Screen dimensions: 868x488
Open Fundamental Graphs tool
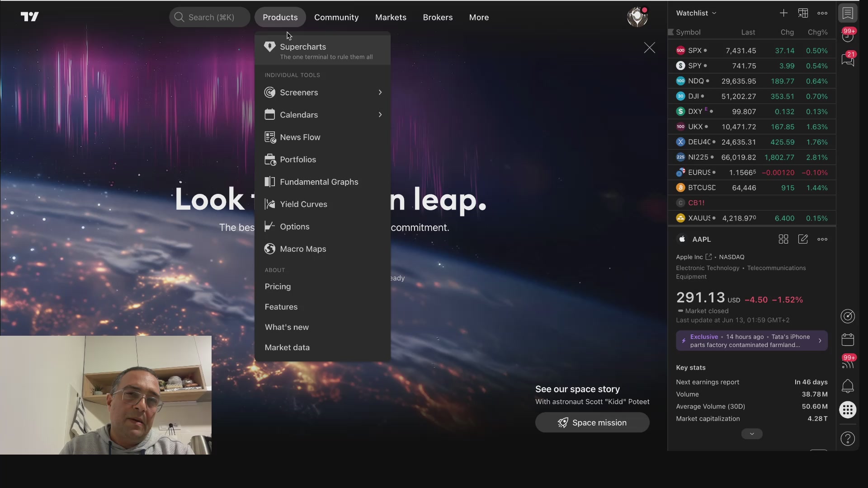(x=323, y=182)
